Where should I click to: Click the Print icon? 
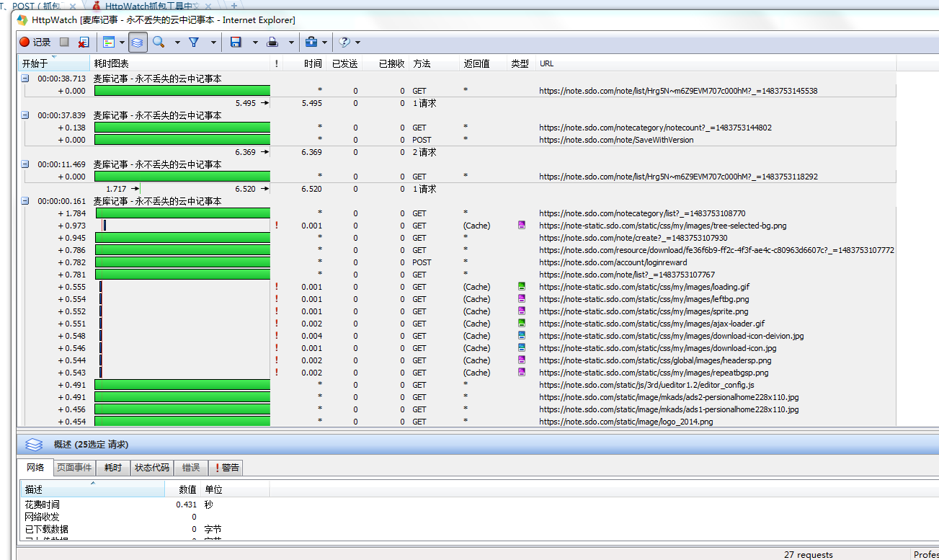273,43
